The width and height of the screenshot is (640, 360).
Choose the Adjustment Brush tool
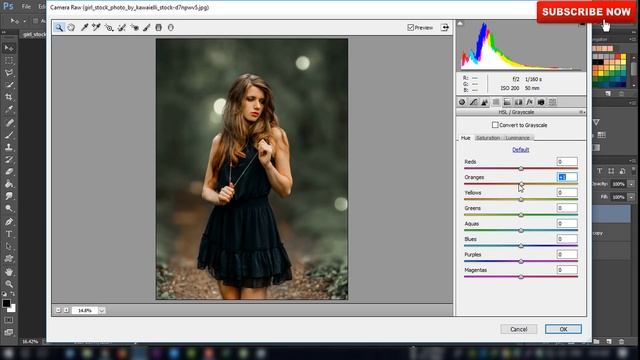[x=147, y=27]
